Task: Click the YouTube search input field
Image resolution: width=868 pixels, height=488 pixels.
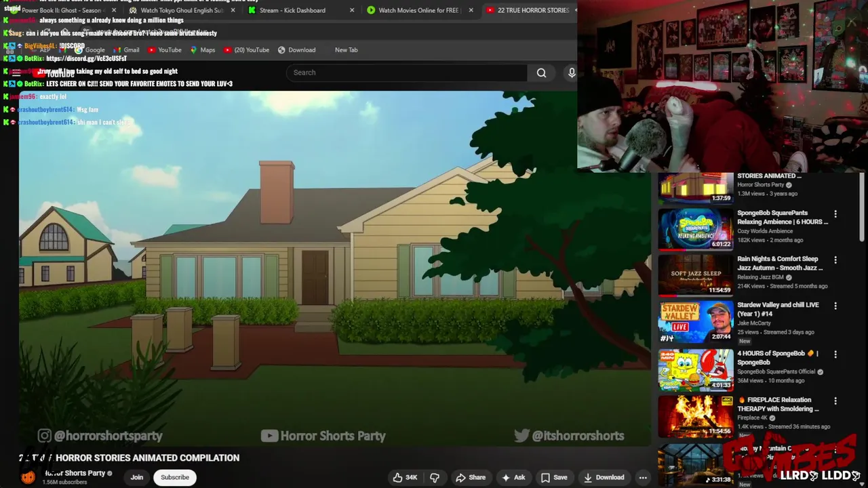Action: pyautogui.click(x=407, y=73)
